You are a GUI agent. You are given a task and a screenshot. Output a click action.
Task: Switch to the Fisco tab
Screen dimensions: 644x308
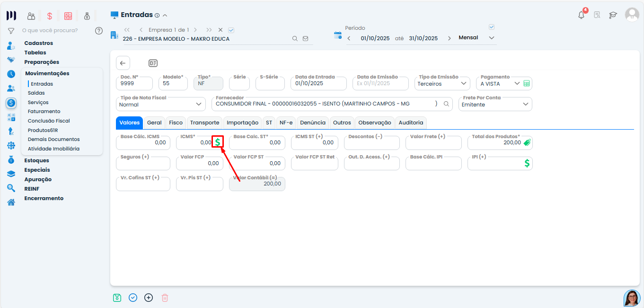176,123
